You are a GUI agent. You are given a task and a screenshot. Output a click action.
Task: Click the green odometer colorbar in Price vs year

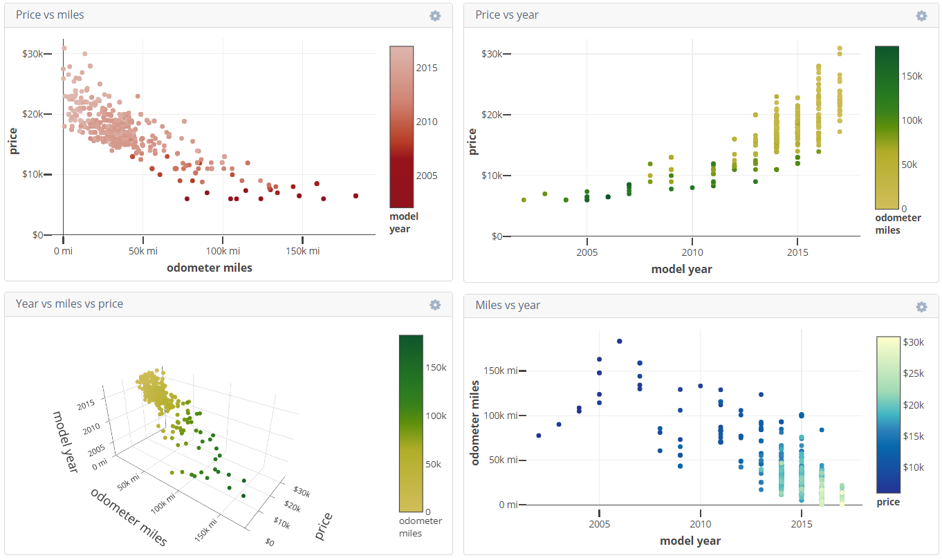click(x=887, y=127)
